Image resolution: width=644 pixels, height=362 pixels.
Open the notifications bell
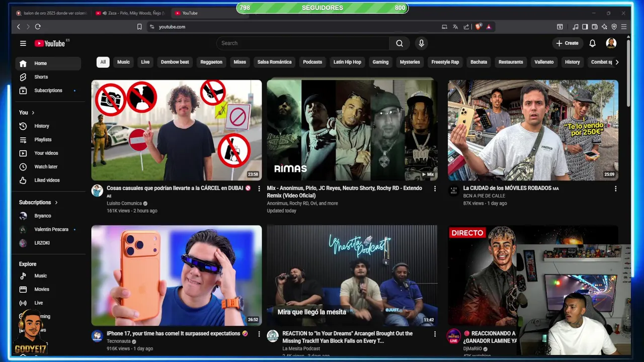(x=592, y=43)
